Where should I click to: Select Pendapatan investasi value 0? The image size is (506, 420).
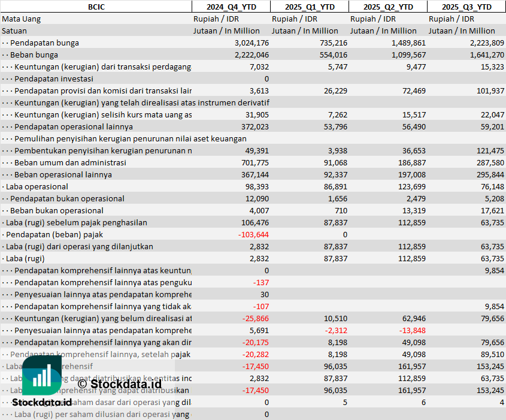[x=266, y=78]
